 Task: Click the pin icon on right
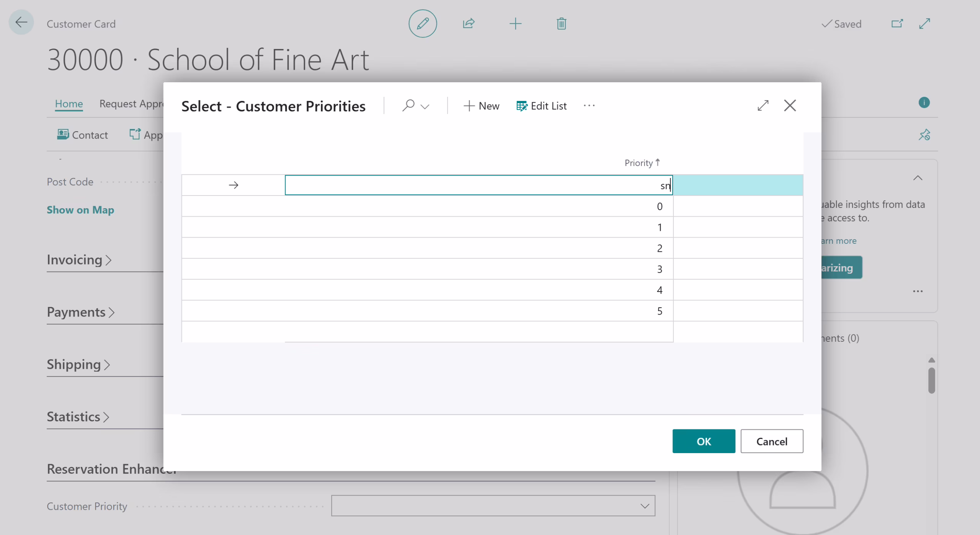tap(924, 135)
